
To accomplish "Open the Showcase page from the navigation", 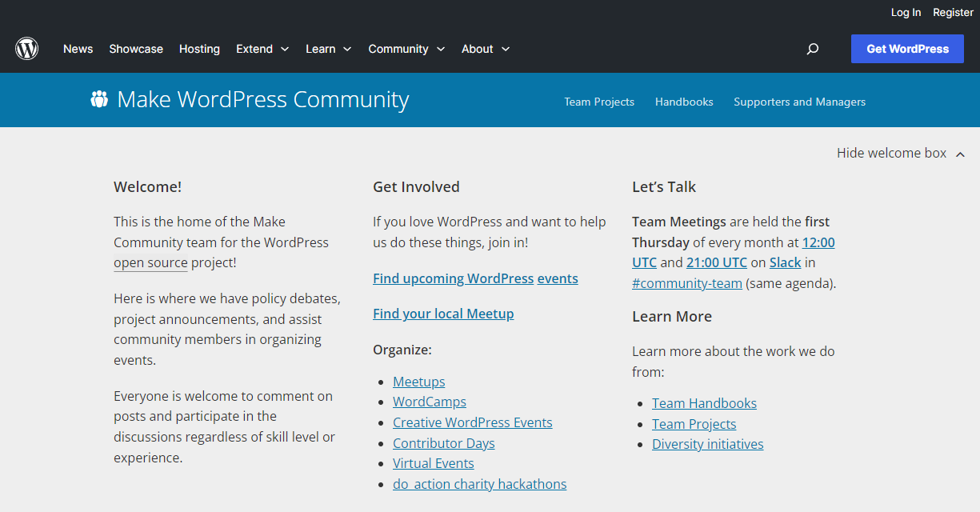I will click(135, 49).
